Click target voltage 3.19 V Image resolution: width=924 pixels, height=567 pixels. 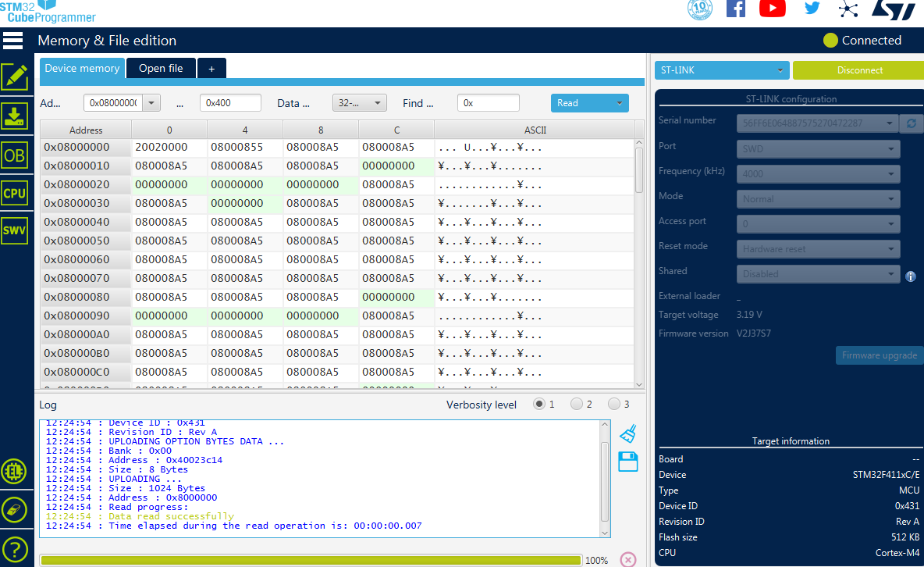point(749,315)
